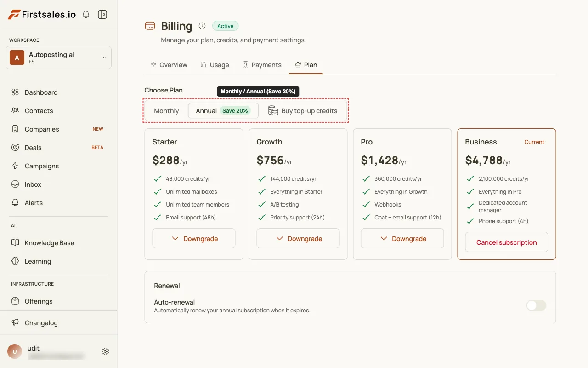588x368 pixels.
Task: Select the Monthly billing option
Action: [x=166, y=111]
